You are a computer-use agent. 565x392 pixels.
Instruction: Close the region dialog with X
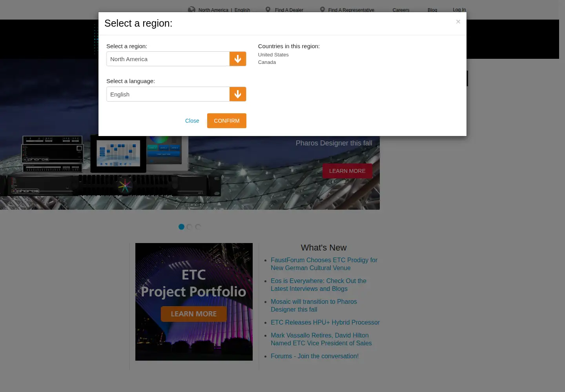pyautogui.click(x=458, y=22)
